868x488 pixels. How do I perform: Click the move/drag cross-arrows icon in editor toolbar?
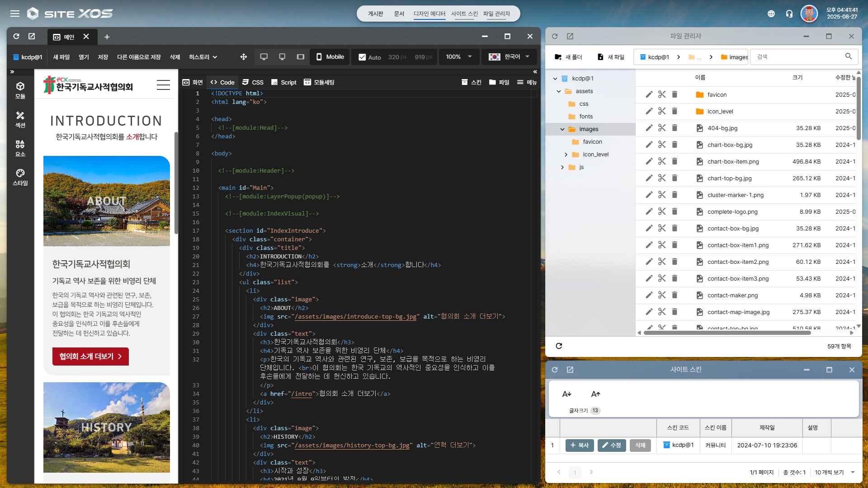(244, 56)
